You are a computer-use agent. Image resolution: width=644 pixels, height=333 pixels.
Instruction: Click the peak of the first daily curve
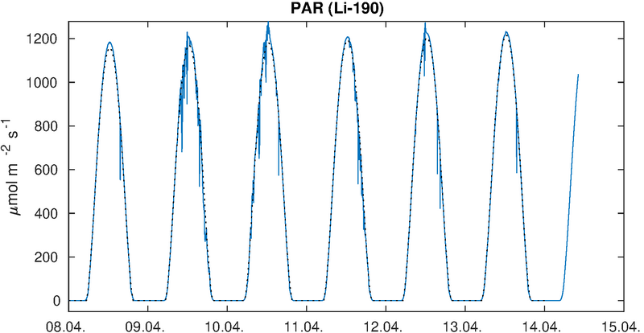tap(109, 43)
